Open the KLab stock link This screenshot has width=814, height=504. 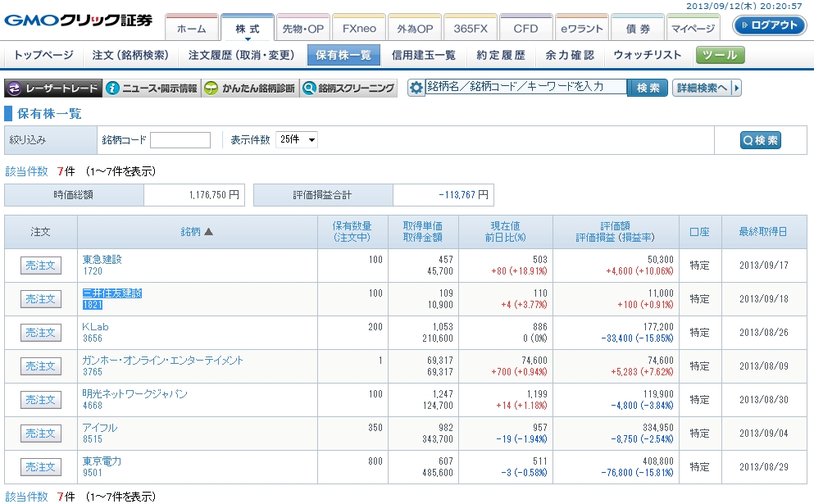coord(95,327)
